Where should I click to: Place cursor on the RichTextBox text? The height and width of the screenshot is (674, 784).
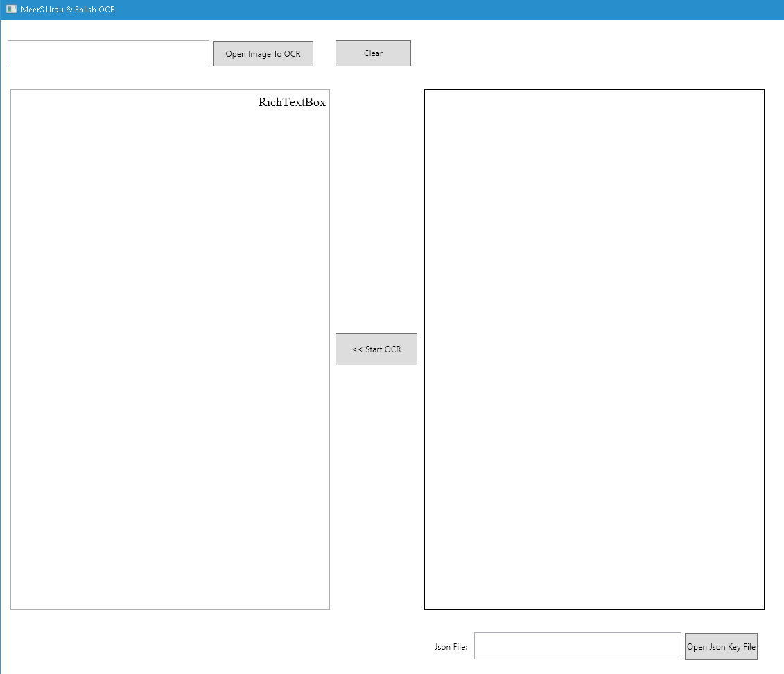292,103
